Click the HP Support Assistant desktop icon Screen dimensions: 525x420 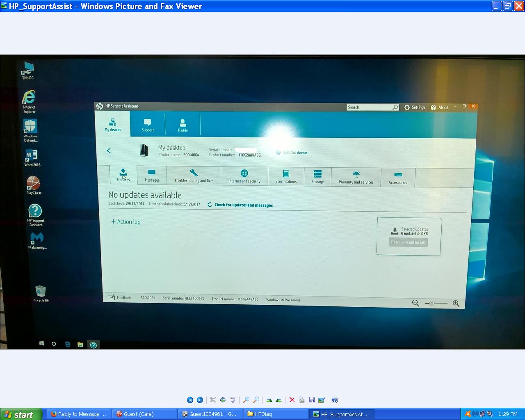pyautogui.click(x=35, y=215)
